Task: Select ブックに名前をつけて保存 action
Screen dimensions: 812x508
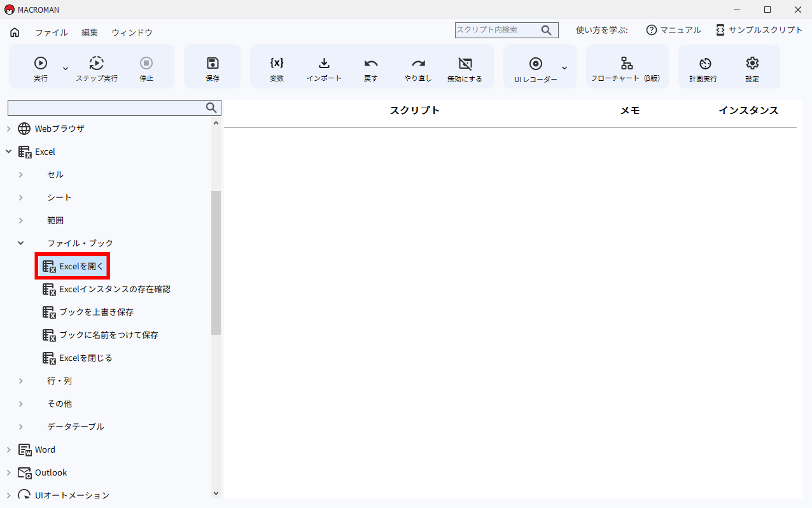Action: [x=100, y=335]
